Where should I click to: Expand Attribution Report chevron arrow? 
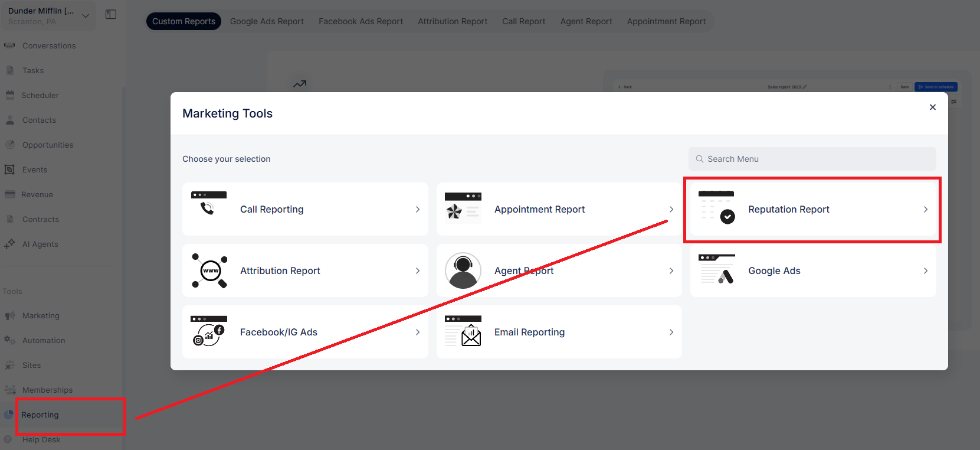click(x=418, y=270)
